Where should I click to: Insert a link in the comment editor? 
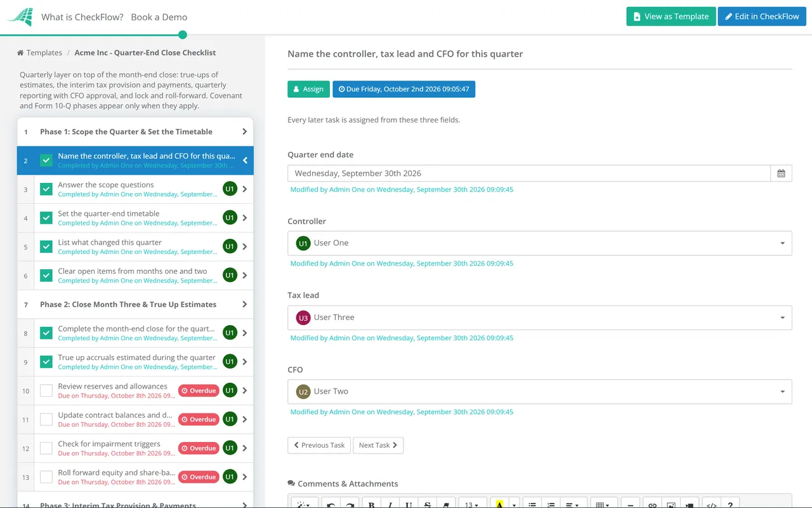pos(652,504)
